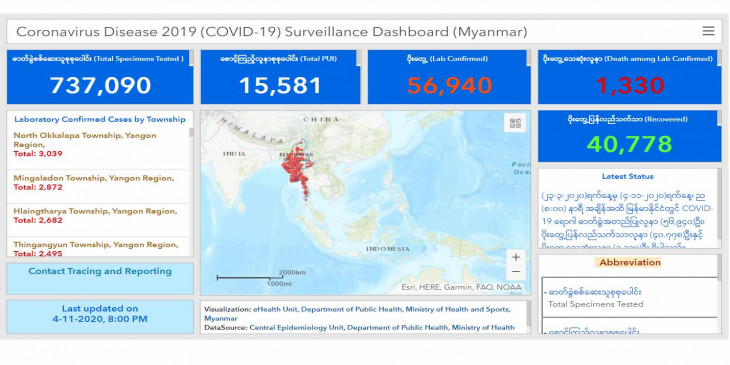Image resolution: width=730 pixels, height=365 pixels.
Task: Click the Last updated on panel
Action: point(100,317)
